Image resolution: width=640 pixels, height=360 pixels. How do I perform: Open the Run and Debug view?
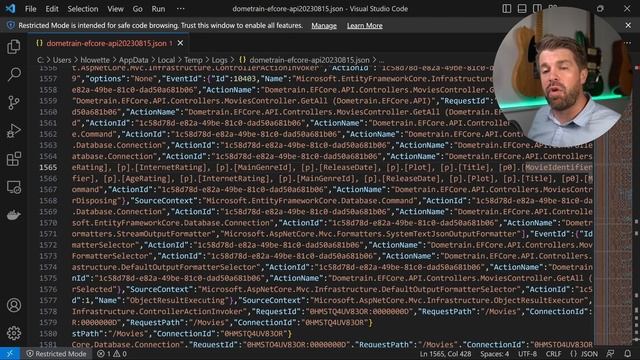tap(14, 131)
